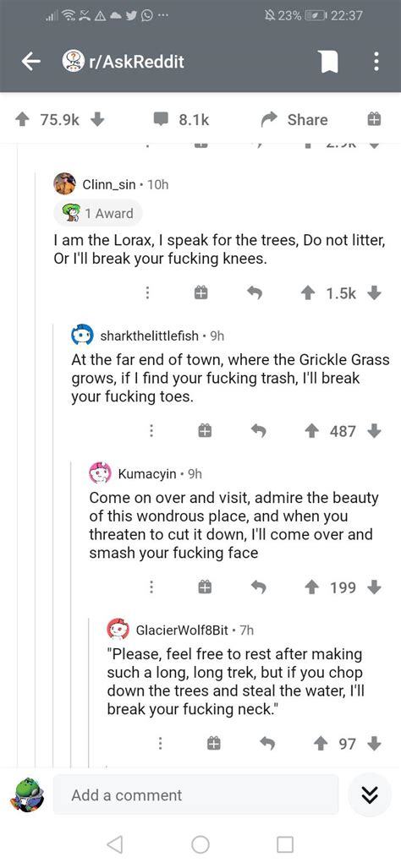Reply to Clinn_sin's Lorax comment

coord(255,293)
